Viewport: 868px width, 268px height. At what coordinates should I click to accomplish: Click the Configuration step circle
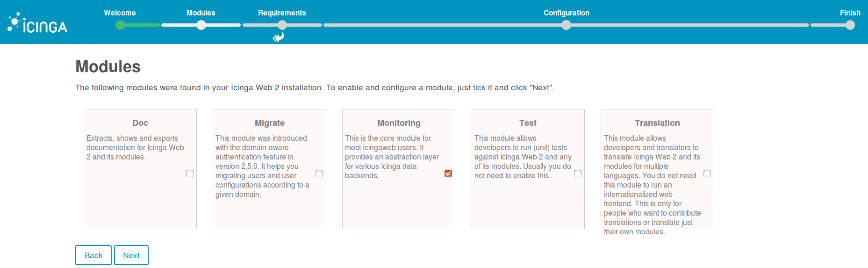click(566, 25)
